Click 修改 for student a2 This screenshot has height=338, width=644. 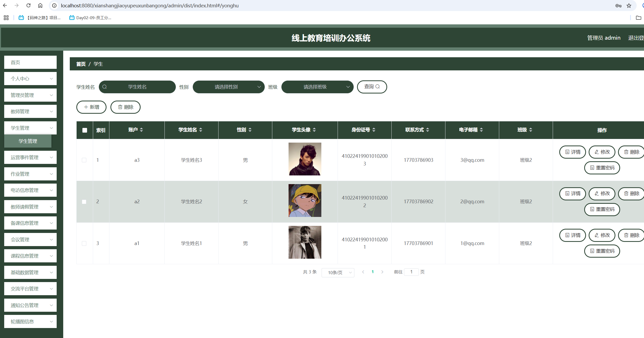pyautogui.click(x=602, y=194)
